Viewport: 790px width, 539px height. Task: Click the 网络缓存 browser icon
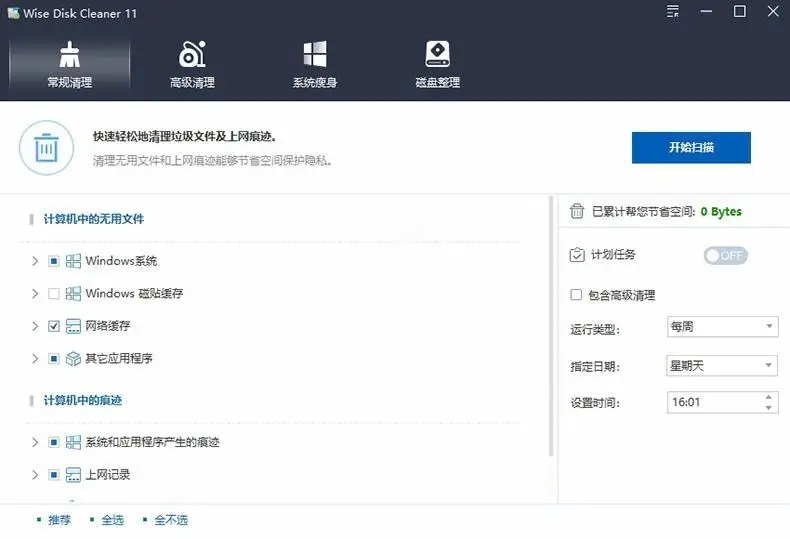(73, 326)
